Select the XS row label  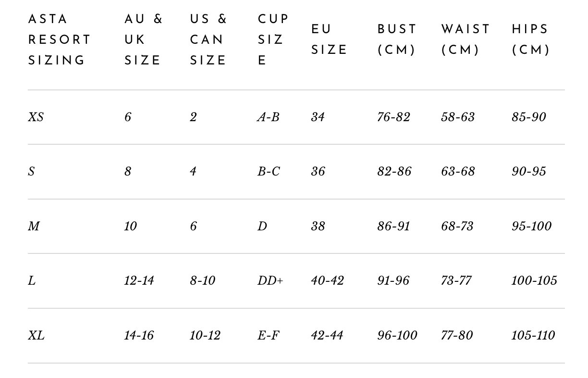coord(36,117)
